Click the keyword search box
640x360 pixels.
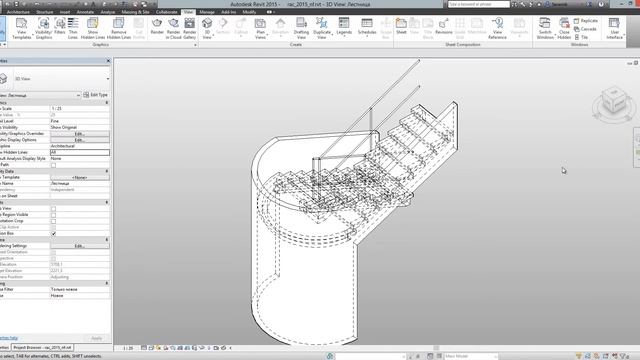point(478,4)
